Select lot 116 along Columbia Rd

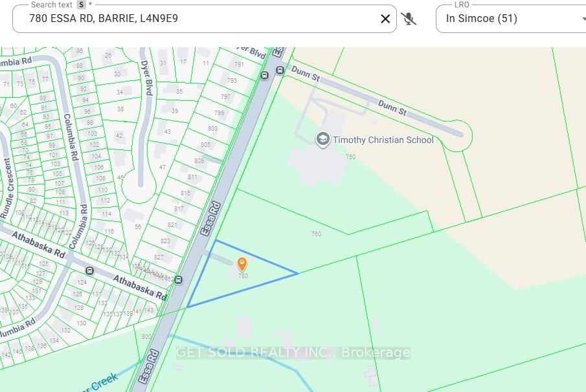click(109, 232)
